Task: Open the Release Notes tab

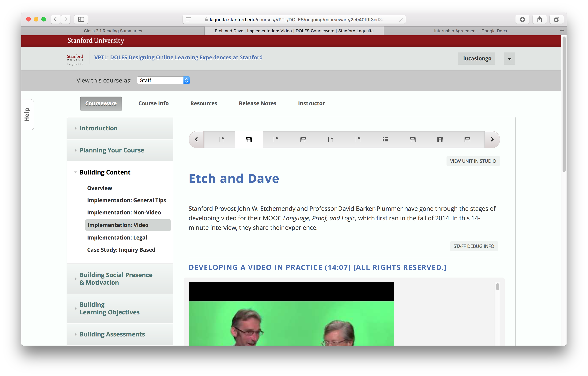Action: [x=257, y=103]
